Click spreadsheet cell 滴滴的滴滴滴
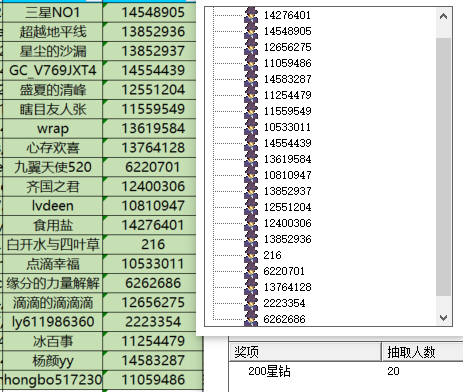463x392 pixels. [x=52, y=303]
